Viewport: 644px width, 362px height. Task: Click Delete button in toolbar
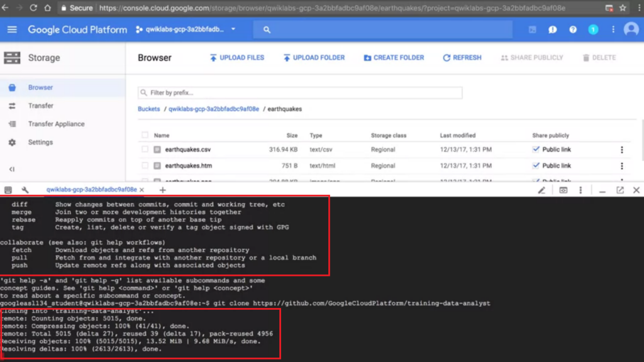tap(599, 58)
